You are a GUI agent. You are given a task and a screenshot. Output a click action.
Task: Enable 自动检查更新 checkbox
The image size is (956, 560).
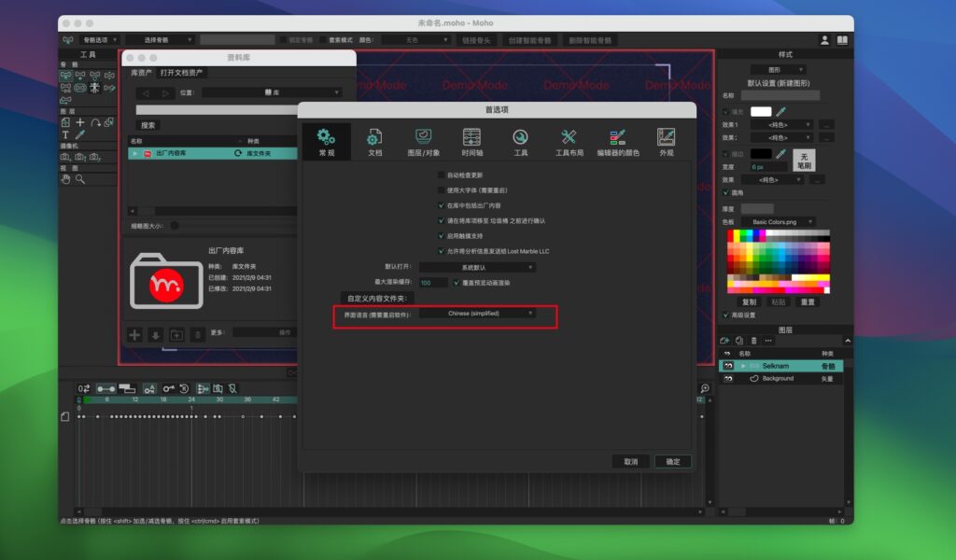tap(441, 175)
